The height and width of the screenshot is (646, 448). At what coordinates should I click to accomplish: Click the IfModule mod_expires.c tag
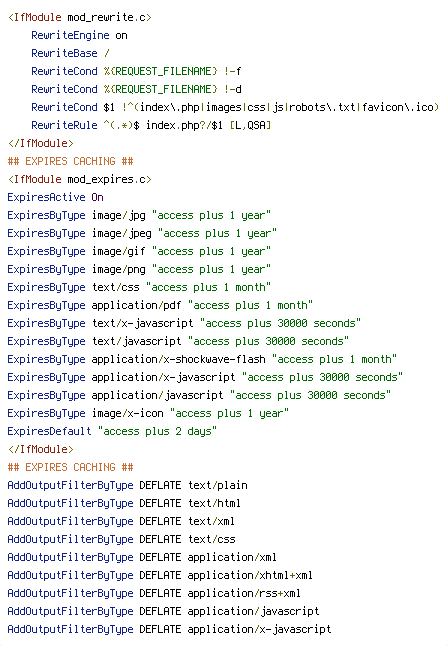coord(80,179)
